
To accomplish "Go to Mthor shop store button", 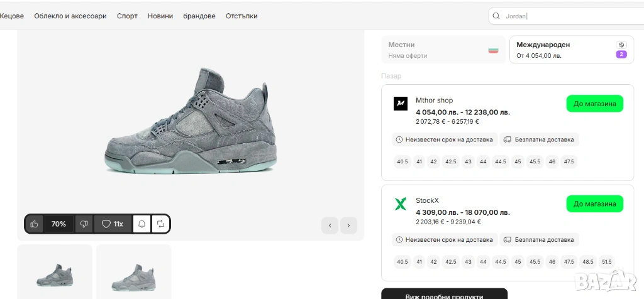I will [594, 104].
